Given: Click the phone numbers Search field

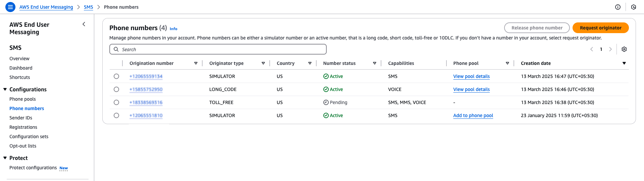Looking at the screenshot, I should (218, 49).
